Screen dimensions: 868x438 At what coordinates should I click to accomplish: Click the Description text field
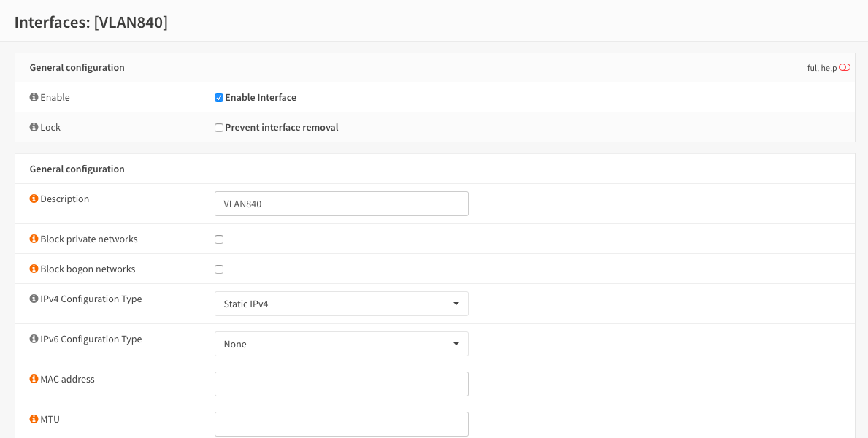pos(341,204)
